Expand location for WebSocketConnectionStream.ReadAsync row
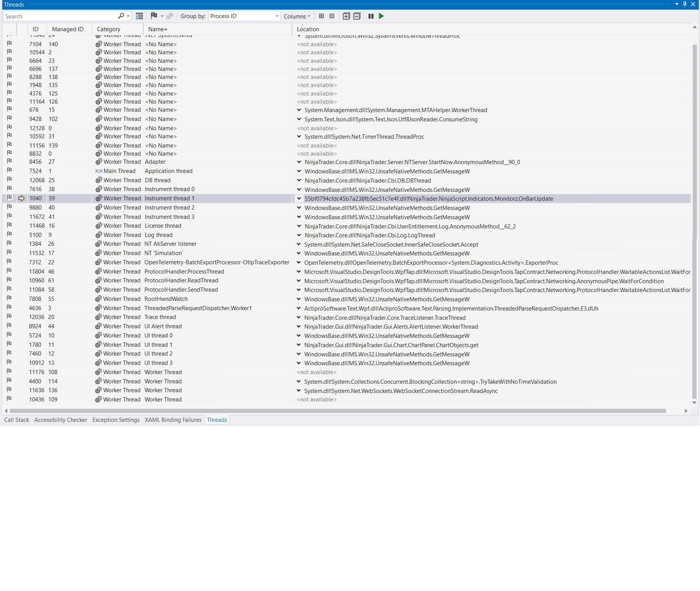The height and width of the screenshot is (591, 700). click(x=299, y=391)
